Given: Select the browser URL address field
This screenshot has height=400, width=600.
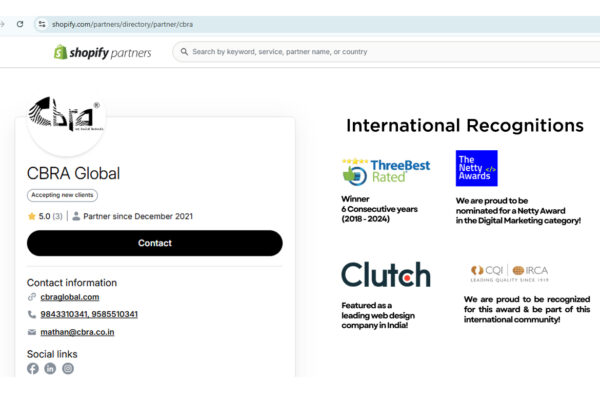Looking at the screenshot, I should (318, 24).
